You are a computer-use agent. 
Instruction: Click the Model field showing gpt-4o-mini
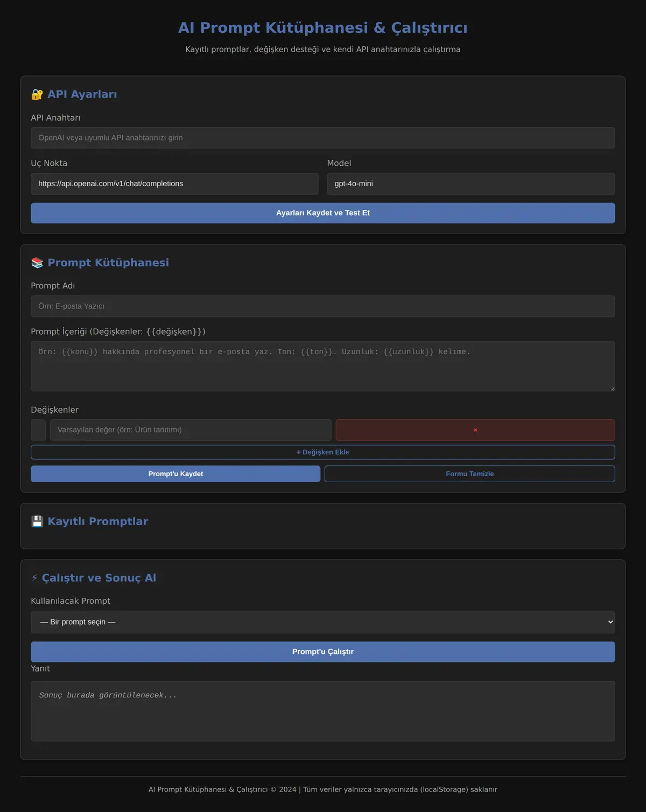pyautogui.click(x=471, y=183)
